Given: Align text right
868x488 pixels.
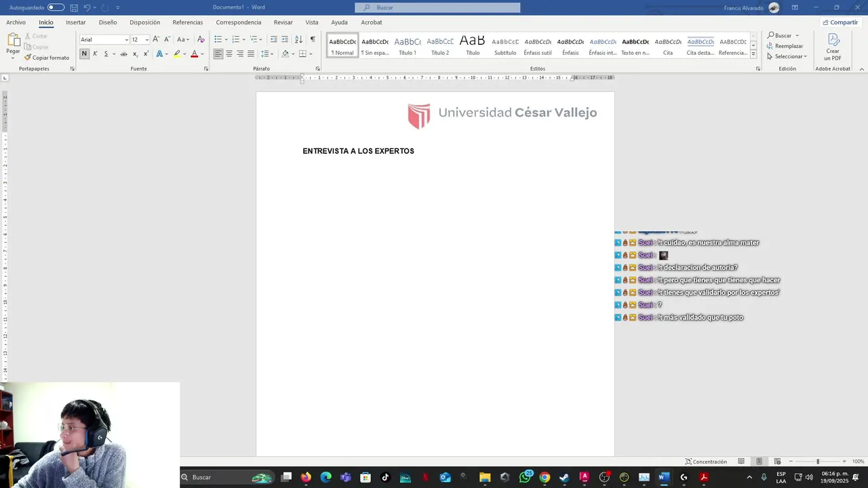Looking at the screenshot, I should tap(240, 54).
